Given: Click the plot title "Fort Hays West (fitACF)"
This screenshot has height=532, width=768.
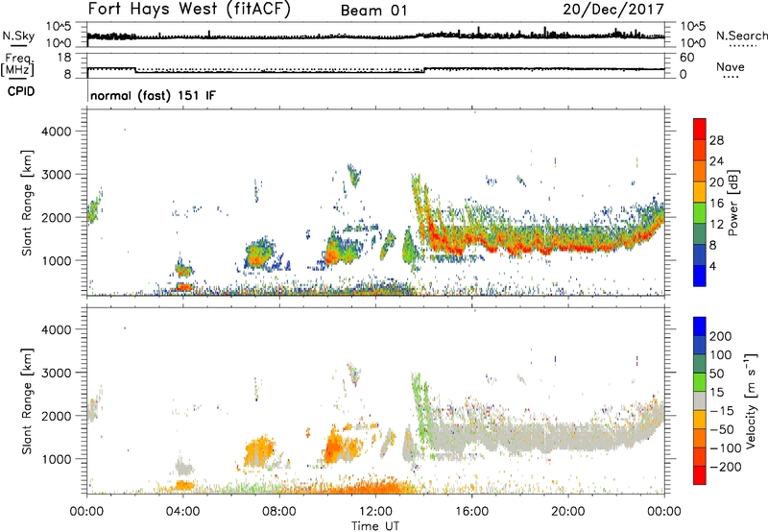Looking at the screenshot, I should (x=189, y=10).
